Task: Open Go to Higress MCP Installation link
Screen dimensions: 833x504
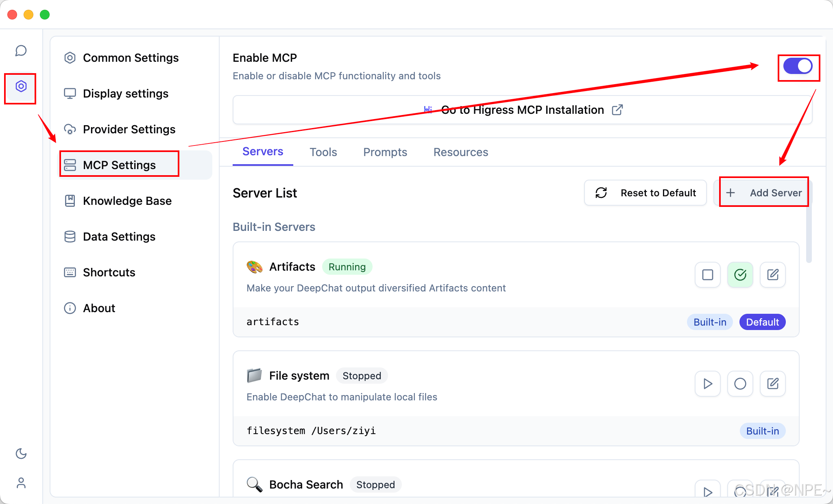Action: click(522, 110)
